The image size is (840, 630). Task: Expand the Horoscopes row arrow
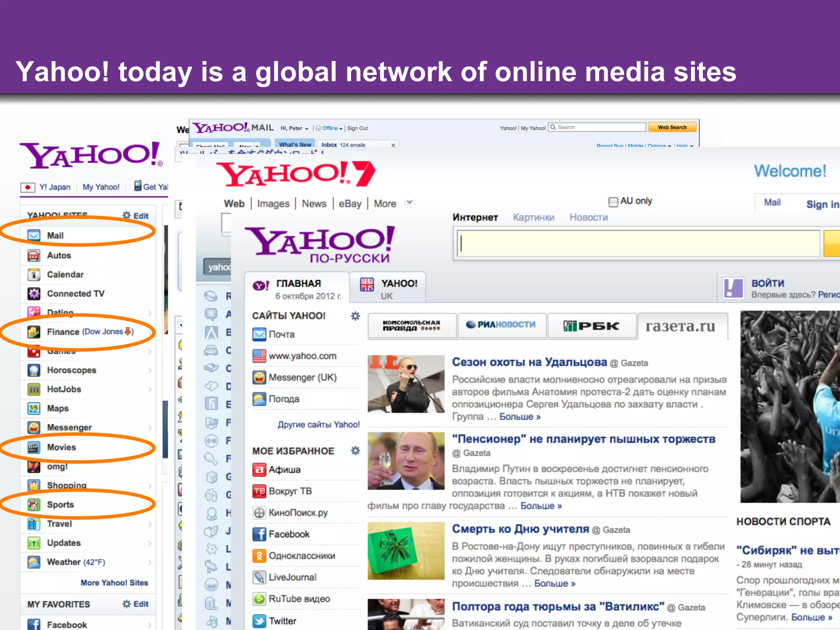tap(150, 370)
